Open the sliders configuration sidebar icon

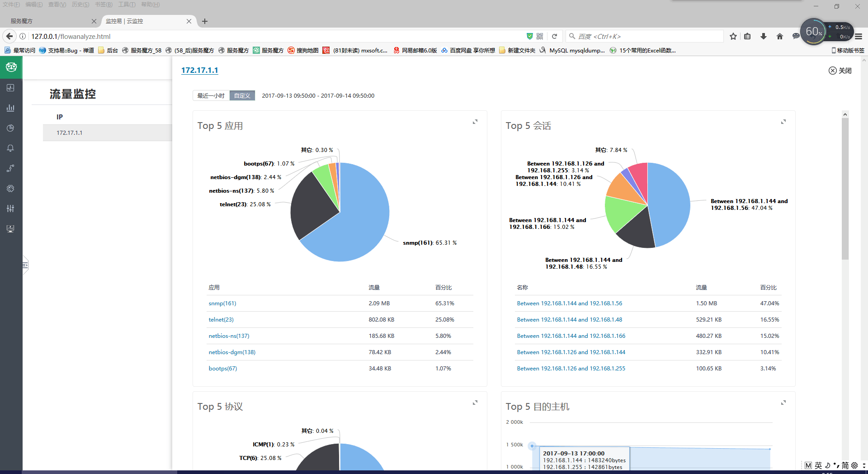coord(10,209)
